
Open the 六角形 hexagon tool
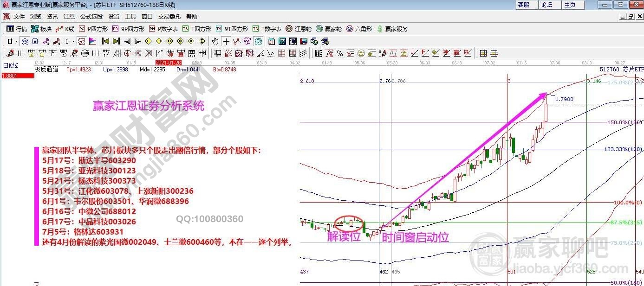coord(359,29)
